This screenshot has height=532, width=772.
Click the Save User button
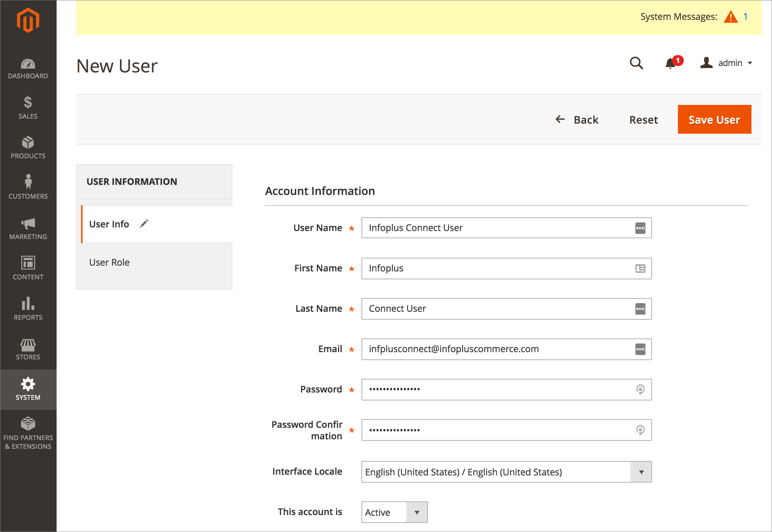[714, 120]
